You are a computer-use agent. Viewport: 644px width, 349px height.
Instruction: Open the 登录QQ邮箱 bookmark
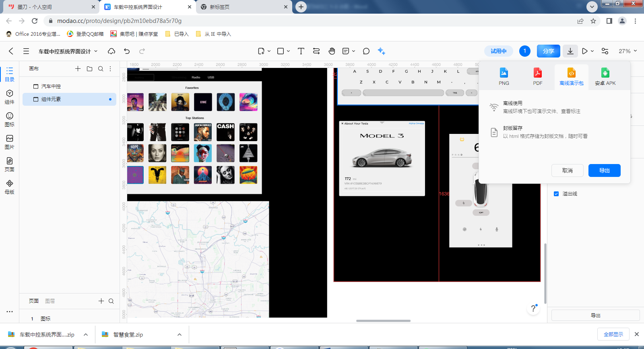click(85, 34)
